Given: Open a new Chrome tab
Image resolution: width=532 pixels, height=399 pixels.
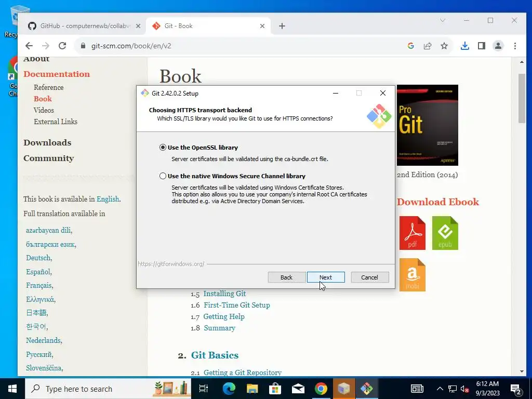Looking at the screenshot, I should (x=282, y=26).
